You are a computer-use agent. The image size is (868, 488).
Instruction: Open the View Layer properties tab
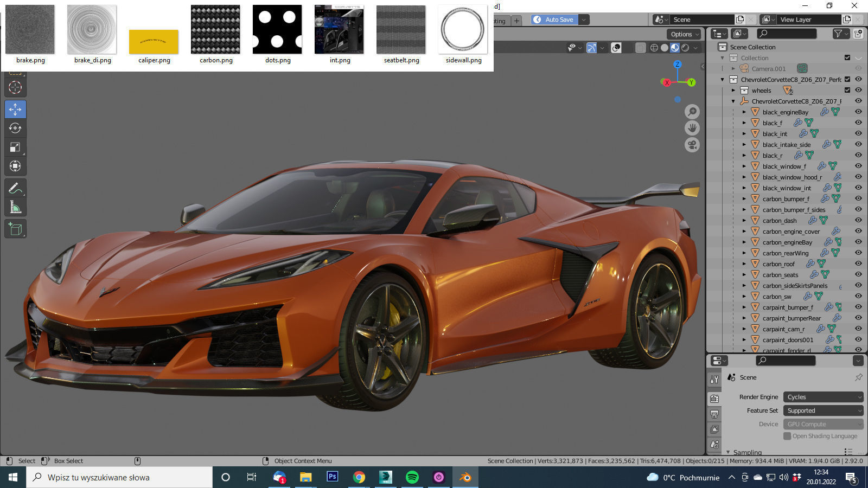pos(714,429)
